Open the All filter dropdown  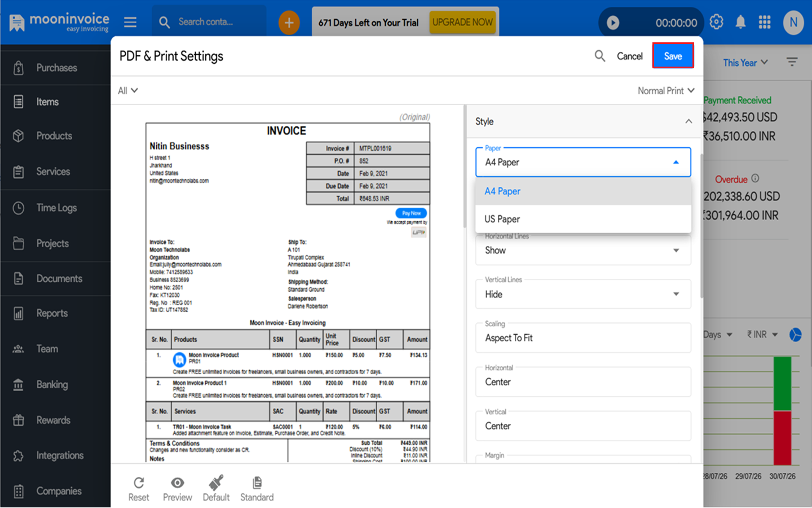click(x=128, y=90)
